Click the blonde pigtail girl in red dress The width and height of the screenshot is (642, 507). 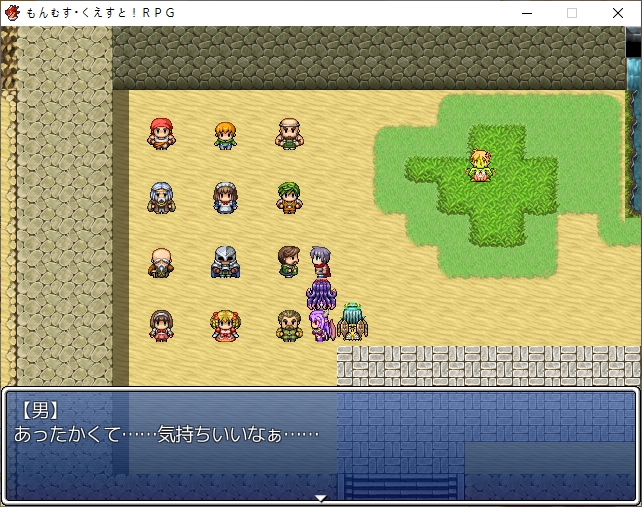click(225, 326)
